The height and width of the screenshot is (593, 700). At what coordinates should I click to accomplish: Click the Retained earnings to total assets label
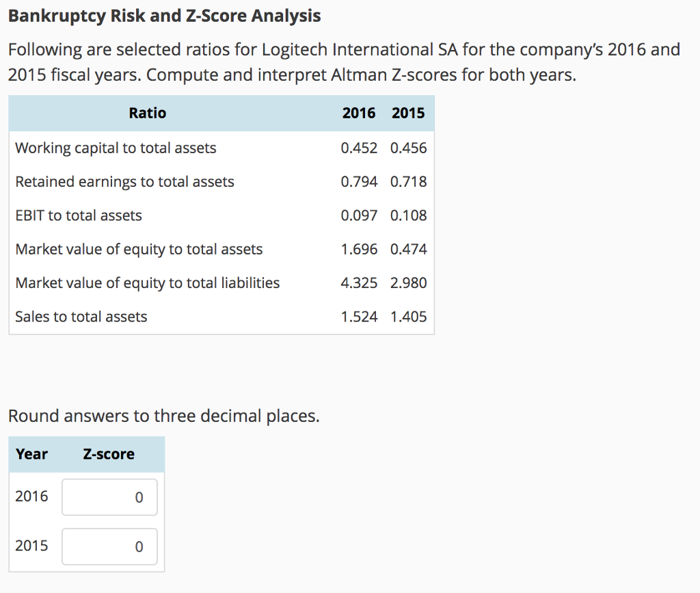pos(124,181)
